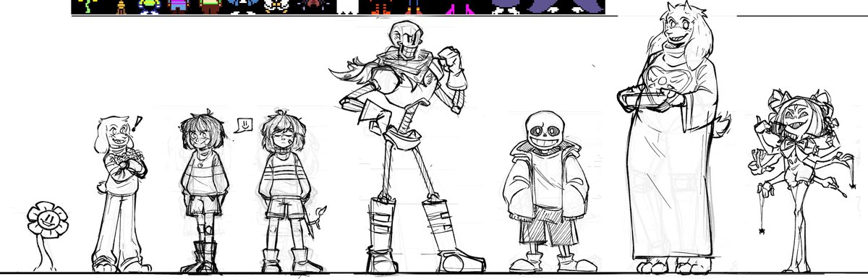Select the smiling child in striped sweater
This screenshot has height=279, width=868.
pos(204,191)
